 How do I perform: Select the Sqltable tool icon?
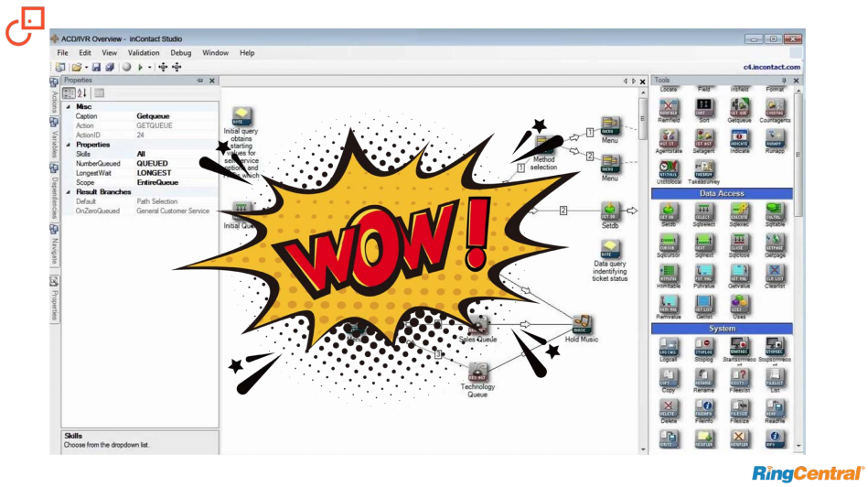775,211
